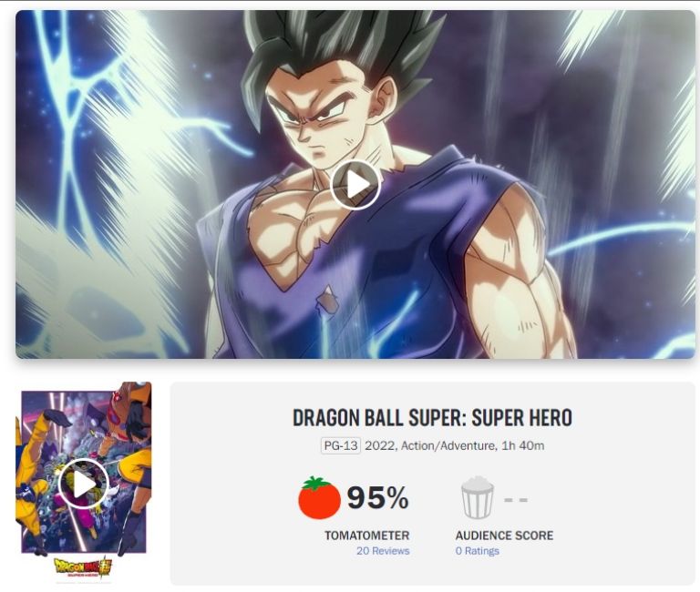The width and height of the screenshot is (700, 592).
Task: Click the play icon on the movie poster
Action: click(84, 483)
